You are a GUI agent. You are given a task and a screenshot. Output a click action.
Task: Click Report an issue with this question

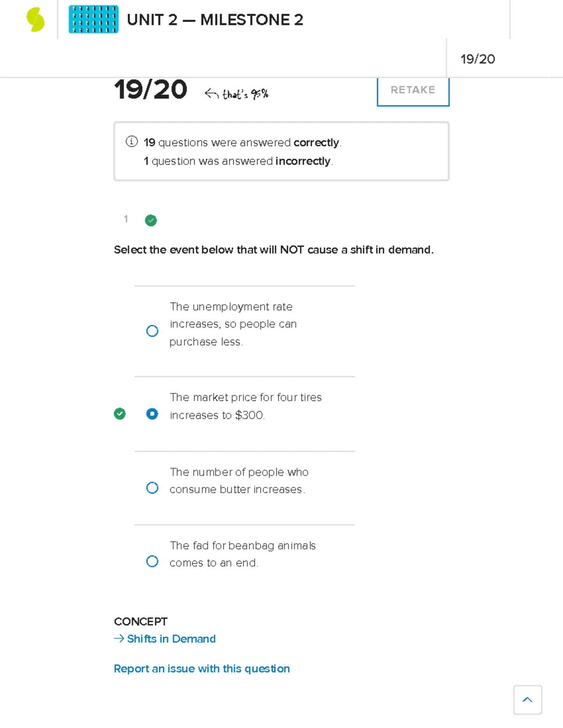(x=202, y=668)
